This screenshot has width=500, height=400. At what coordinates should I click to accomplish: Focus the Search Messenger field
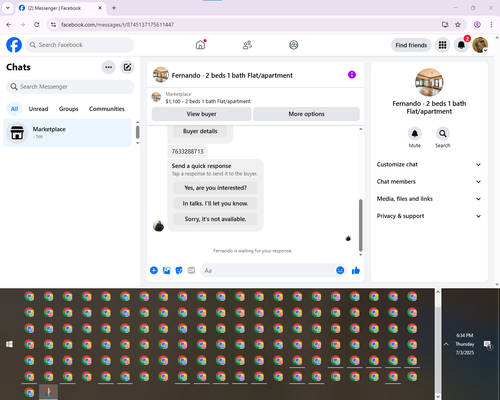click(x=70, y=87)
